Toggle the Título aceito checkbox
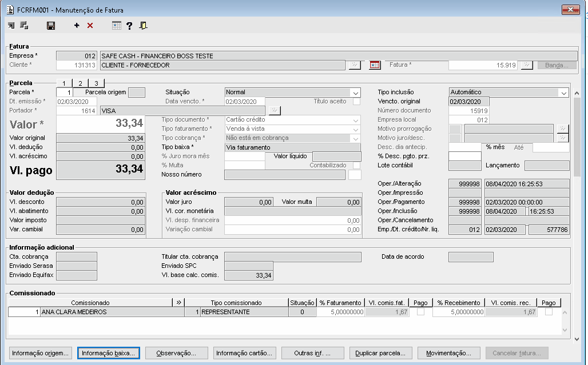The height and width of the screenshot is (365, 588). pos(356,102)
